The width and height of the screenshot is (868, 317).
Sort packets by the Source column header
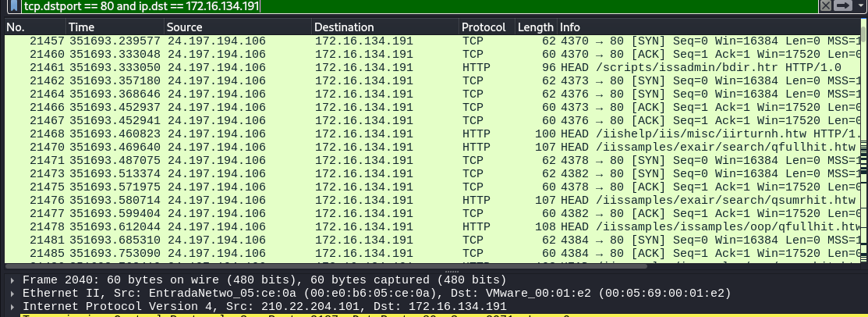238,27
